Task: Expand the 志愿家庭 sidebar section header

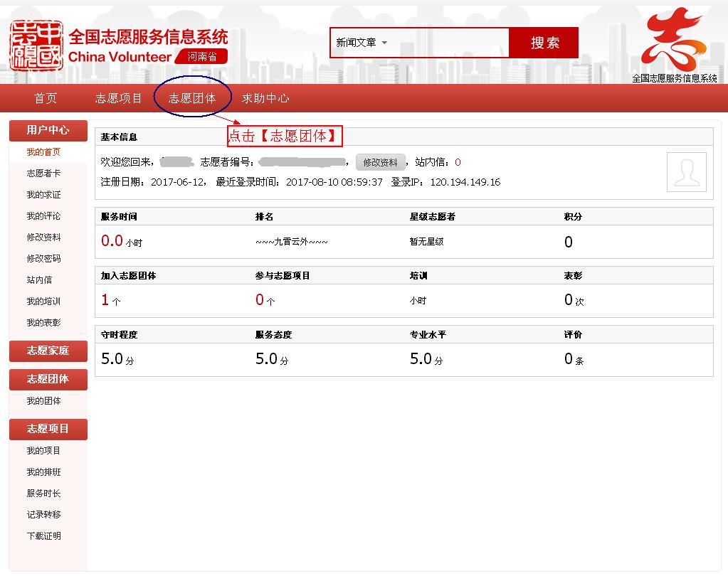Action: [48, 351]
